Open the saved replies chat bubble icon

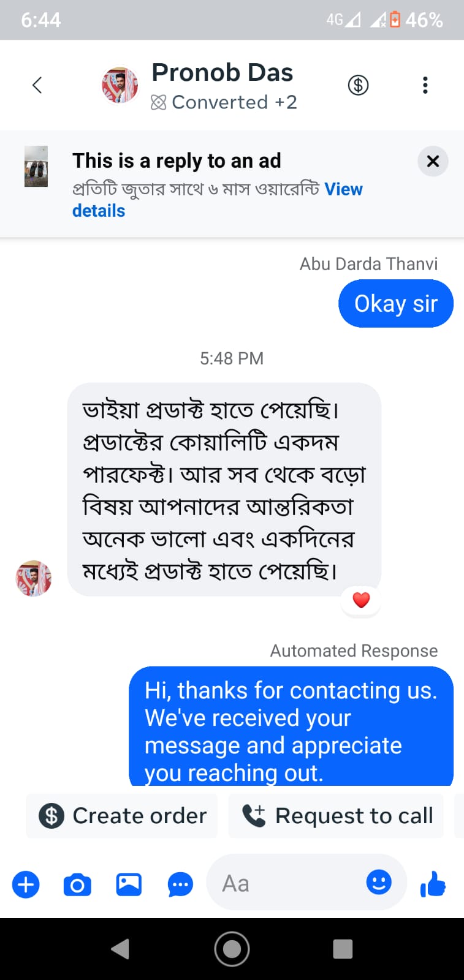(x=180, y=885)
